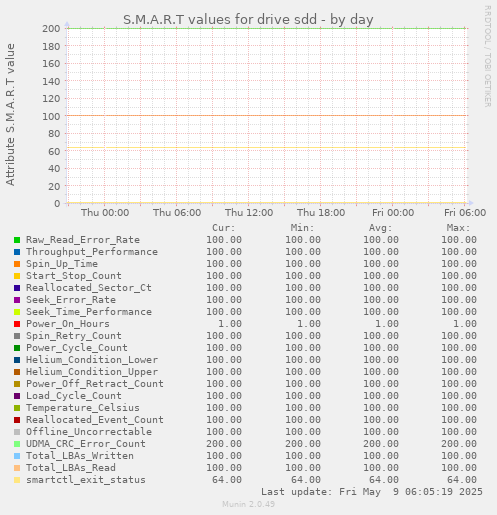Click the graph title S.M.A.R.T values for sdd
The image size is (497, 515).
pyautogui.click(x=248, y=19)
